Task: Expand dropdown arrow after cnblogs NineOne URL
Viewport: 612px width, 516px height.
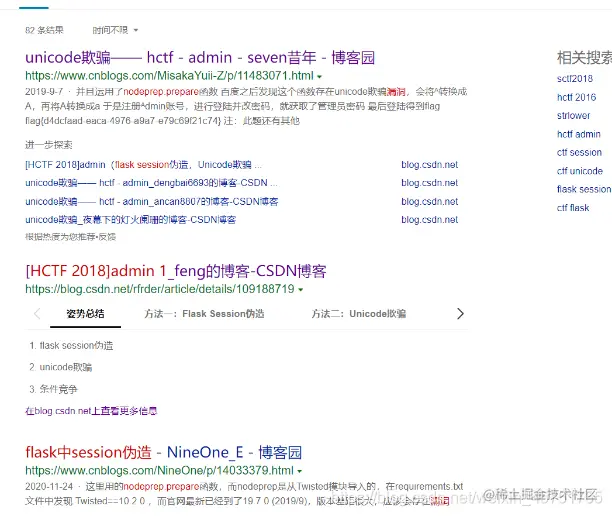Action: [x=300, y=472]
